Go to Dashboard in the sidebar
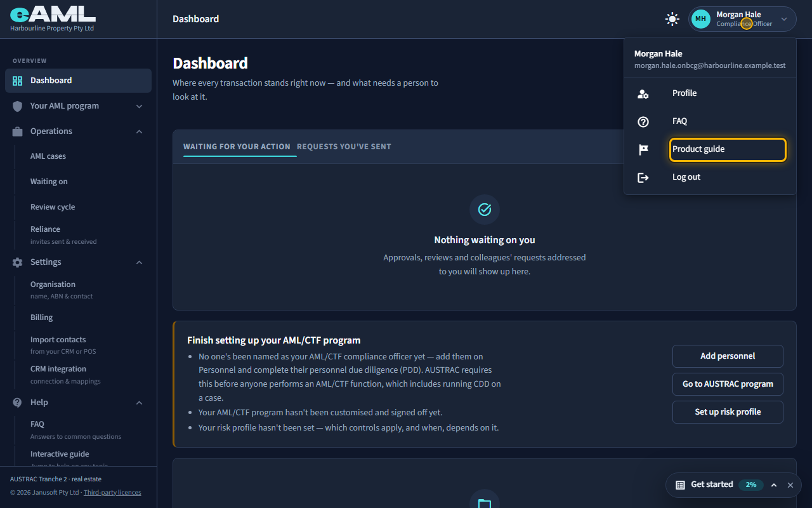The height and width of the screenshot is (508, 812). pyautogui.click(x=78, y=81)
